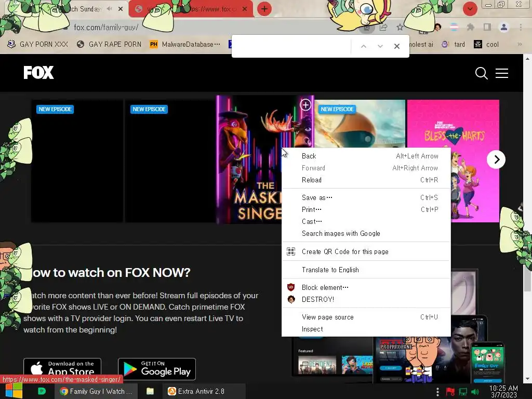Bookmark this page with the star
This screenshot has height=399, width=532.
400,27
